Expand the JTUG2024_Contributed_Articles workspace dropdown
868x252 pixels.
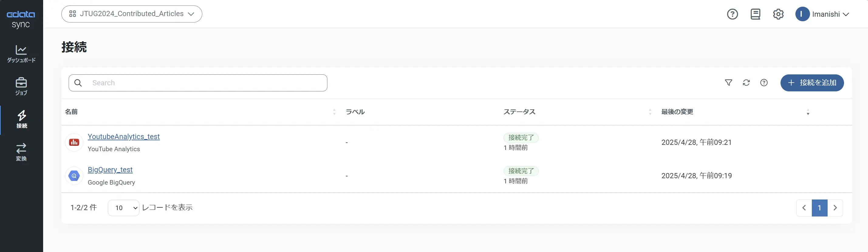click(x=132, y=14)
